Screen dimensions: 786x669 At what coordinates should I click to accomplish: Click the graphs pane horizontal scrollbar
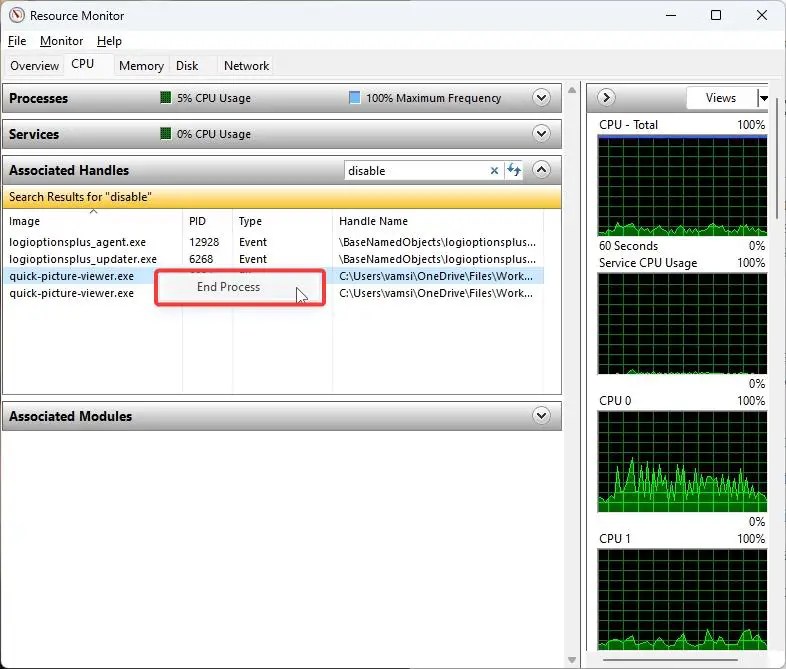(670, 660)
